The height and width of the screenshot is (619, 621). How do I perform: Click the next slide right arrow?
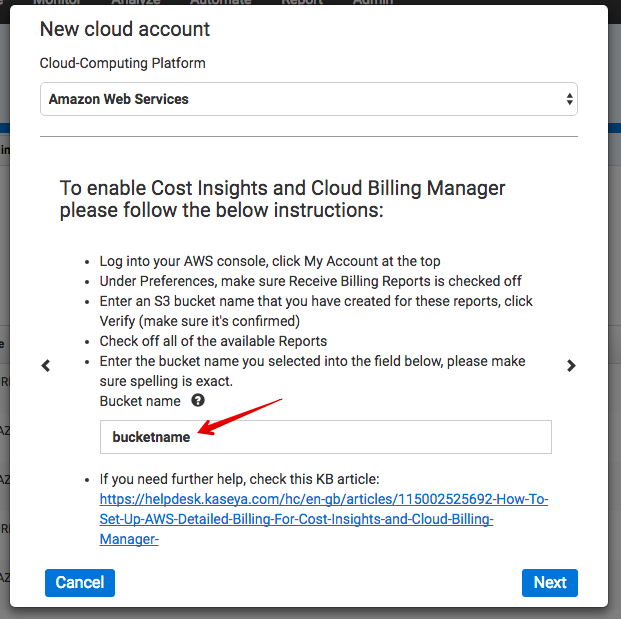click(x=571, y=365)
